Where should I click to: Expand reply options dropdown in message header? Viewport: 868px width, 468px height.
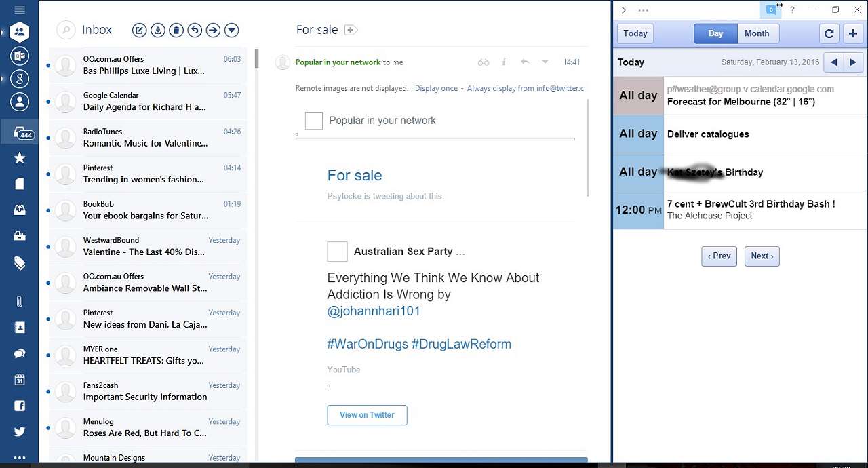pyautogui.click(x=545, y=62)
